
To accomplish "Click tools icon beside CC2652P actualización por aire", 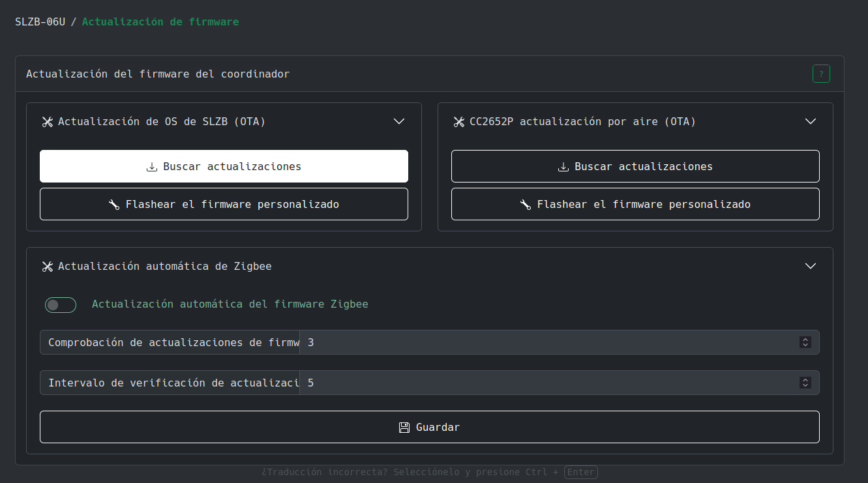I will 458,122.
